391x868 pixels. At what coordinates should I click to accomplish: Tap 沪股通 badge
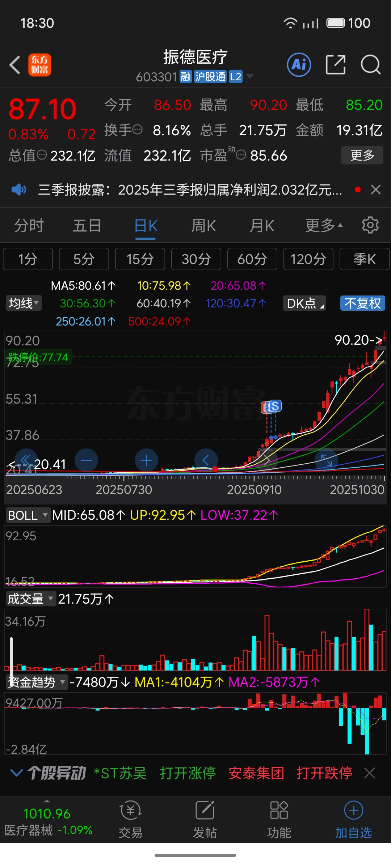point(210,77)
